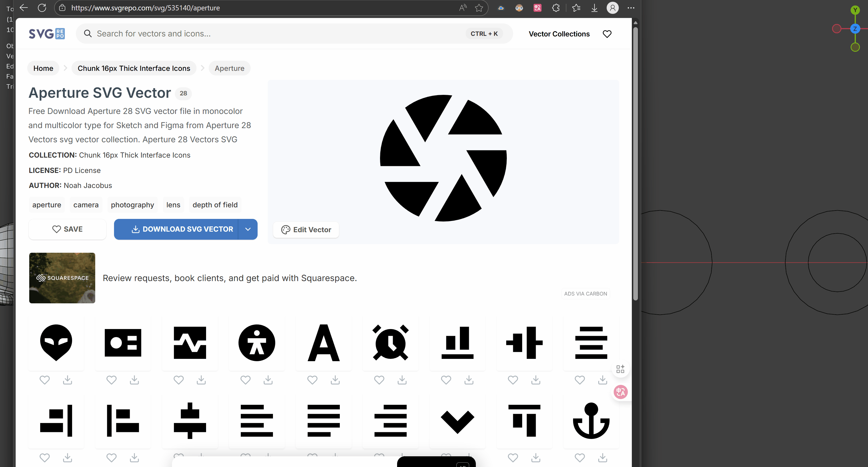Click the browser back arrow
Screen dimensions: 868x467
coord(23,8)
